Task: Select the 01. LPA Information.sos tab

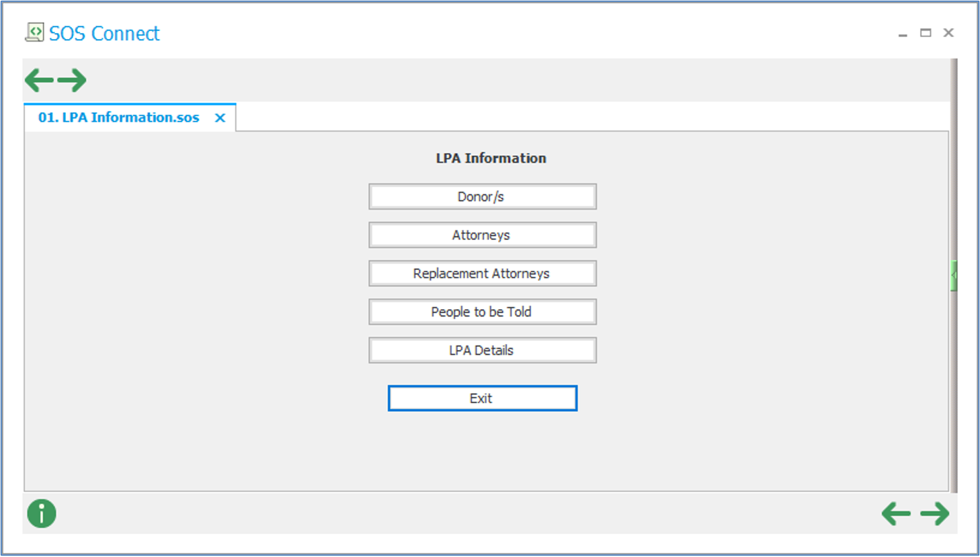Action: pyautogui.click(x=119, y=118)
